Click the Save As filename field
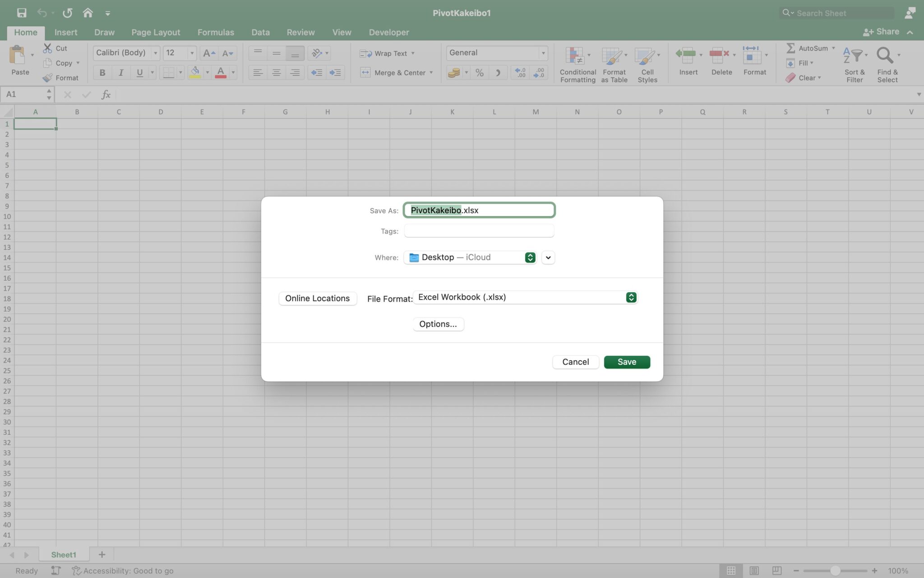The image size is (924, 578). pos(479,210)
